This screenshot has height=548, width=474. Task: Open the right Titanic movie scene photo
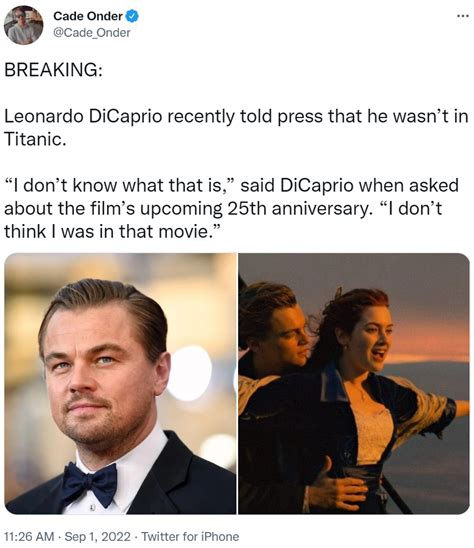(354, 383)
